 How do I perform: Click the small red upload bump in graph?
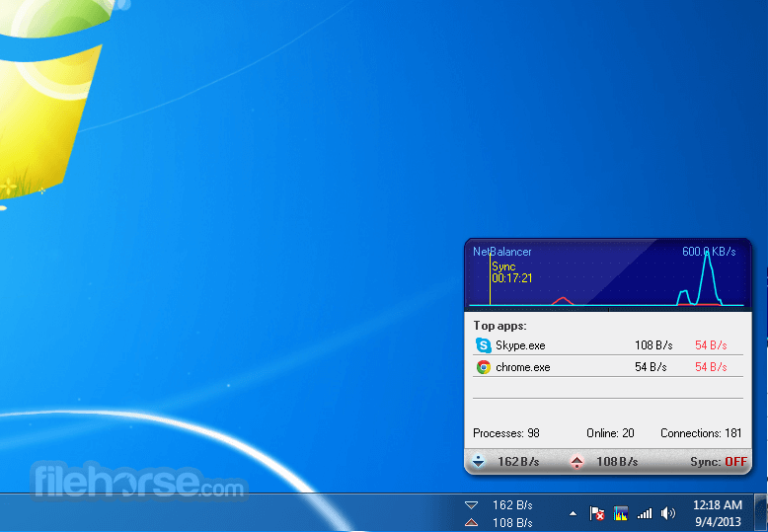pos(563,300)
